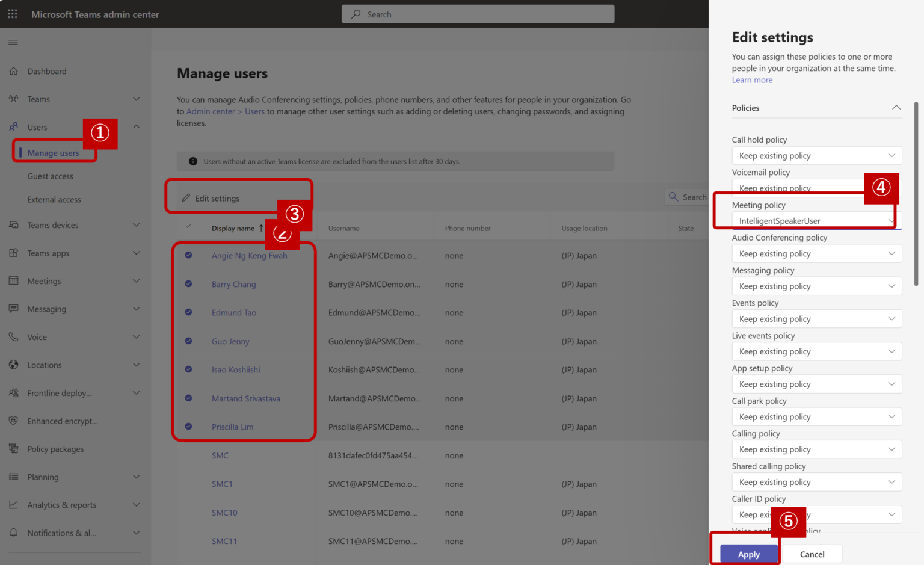Image resolution: width=924 pixels, height=565 pixels.
Task: Deselect the Priscilla Lim user checkbox
Action: [188, 427]
